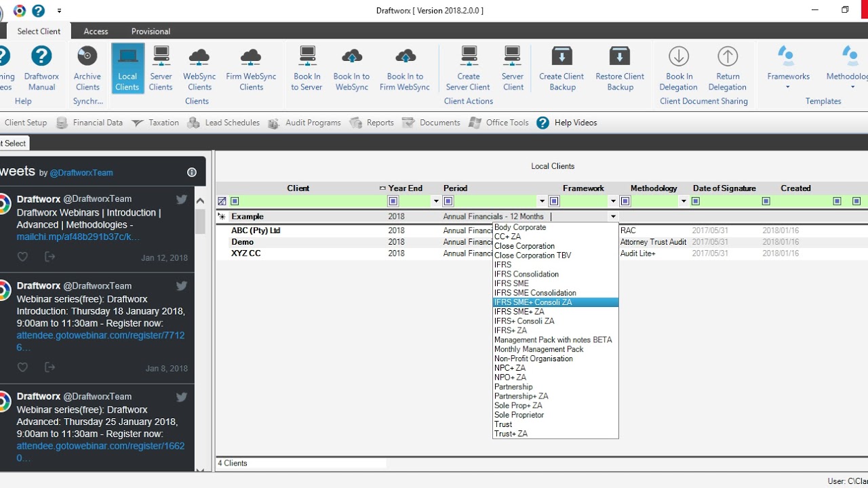Viewport: 868px width, 488px height.
Task: Open Audit Programs section
Action: (304, 123)
